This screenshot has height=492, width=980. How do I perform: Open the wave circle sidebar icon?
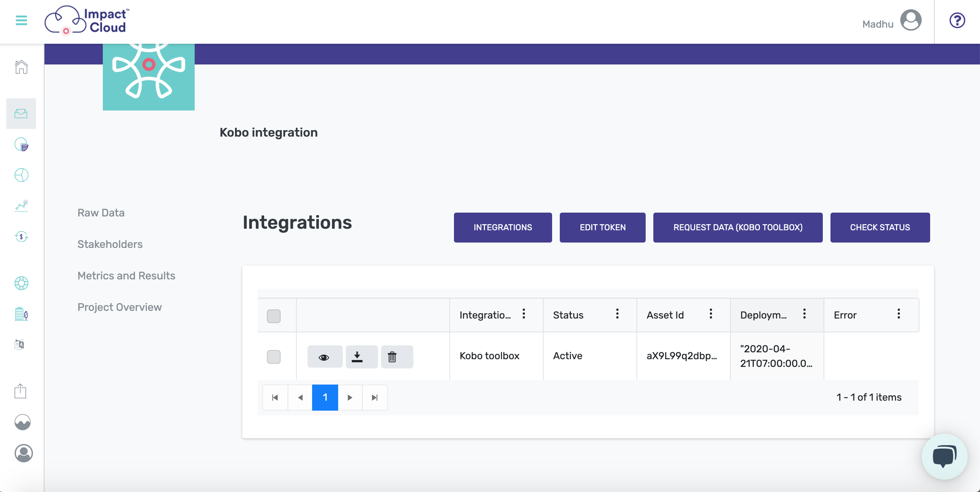(23, 422)
